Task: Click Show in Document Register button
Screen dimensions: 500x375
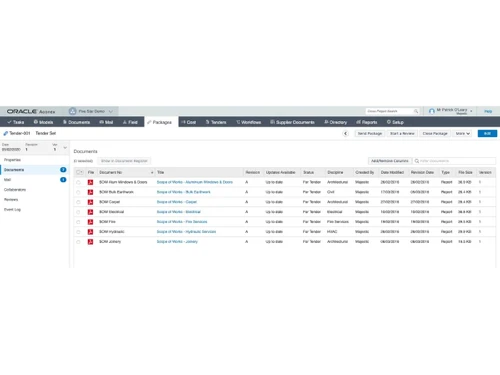Action: [124, 161]
